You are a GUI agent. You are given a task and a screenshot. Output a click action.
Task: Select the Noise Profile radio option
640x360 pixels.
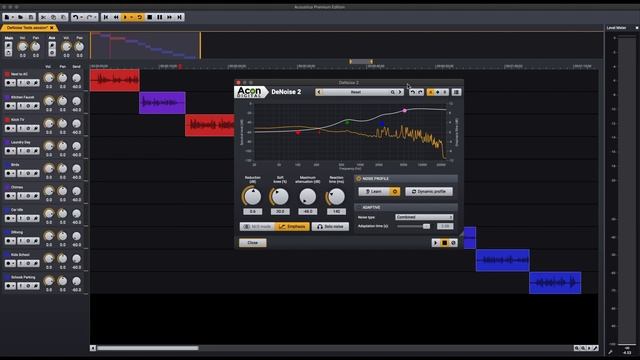pos(358,179)
